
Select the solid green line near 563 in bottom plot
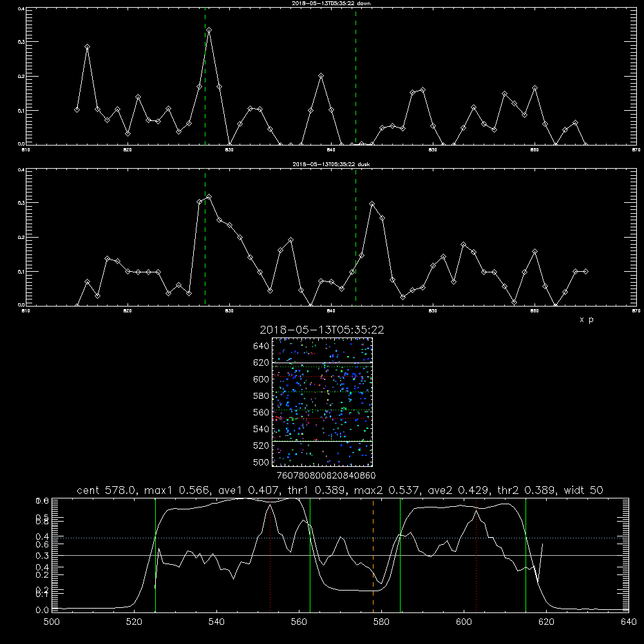pyautogui.click(x=310, y=555)
